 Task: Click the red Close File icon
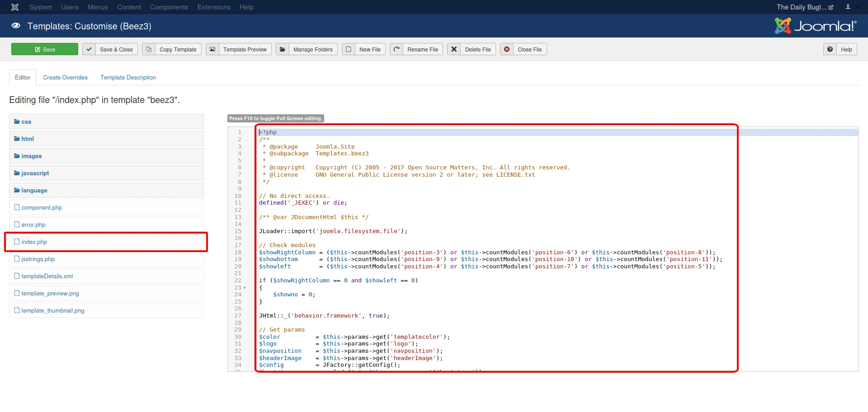click(507, 49)
